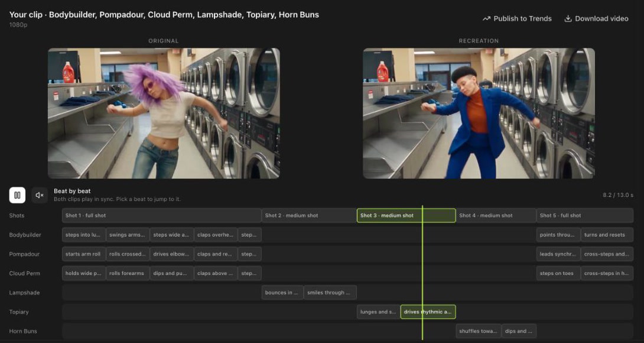
Task: Select highlighted Topiary beat 'drives rhythmic a...'
Action: coord(428,312)
